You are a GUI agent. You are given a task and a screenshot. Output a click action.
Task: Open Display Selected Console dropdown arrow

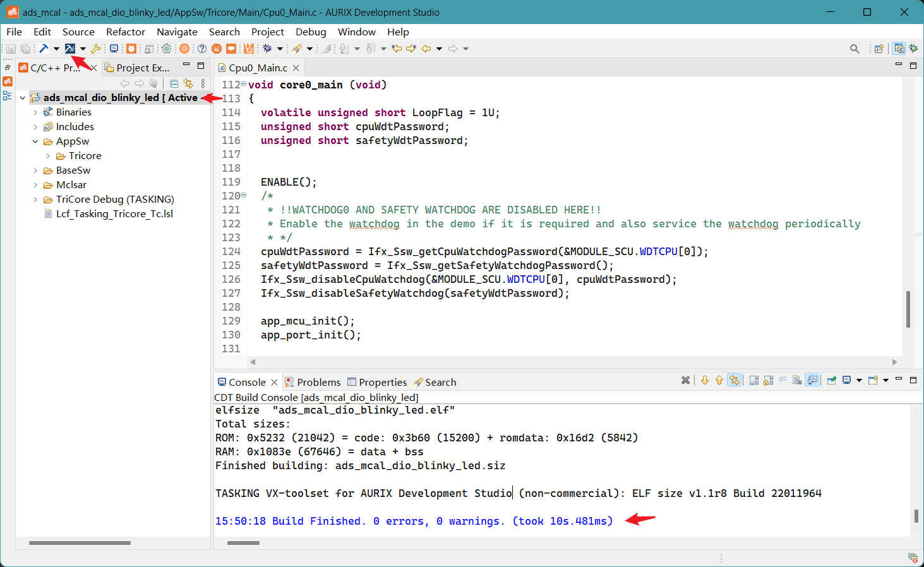(859, 380)
